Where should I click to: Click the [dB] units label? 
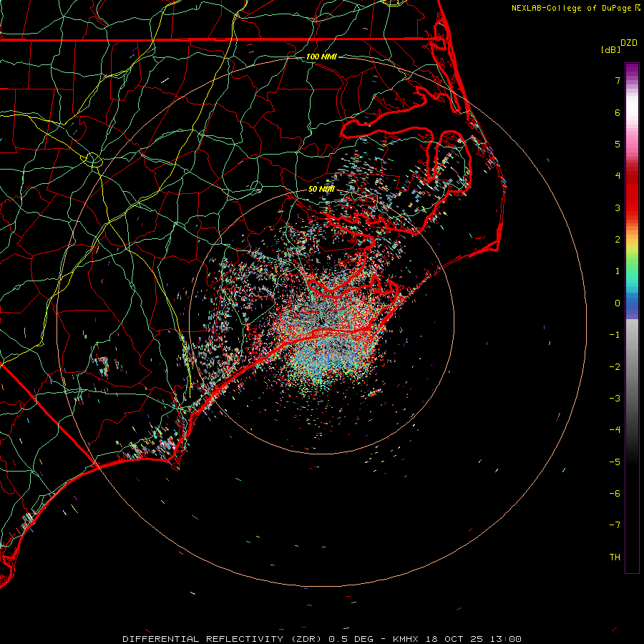point(610,49)
